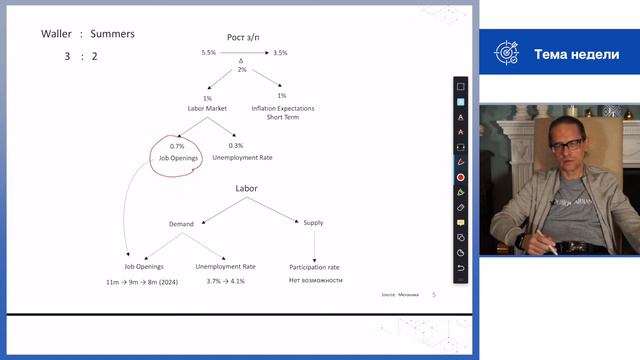Select the overlapping shapes tool
The image size is (640, 360).
point(460,238)
